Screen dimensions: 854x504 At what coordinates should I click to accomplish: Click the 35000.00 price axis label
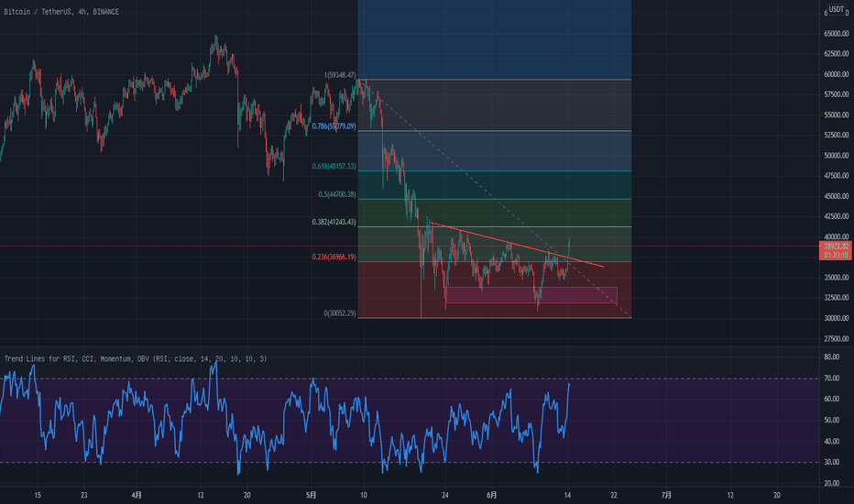coord(836,278)
